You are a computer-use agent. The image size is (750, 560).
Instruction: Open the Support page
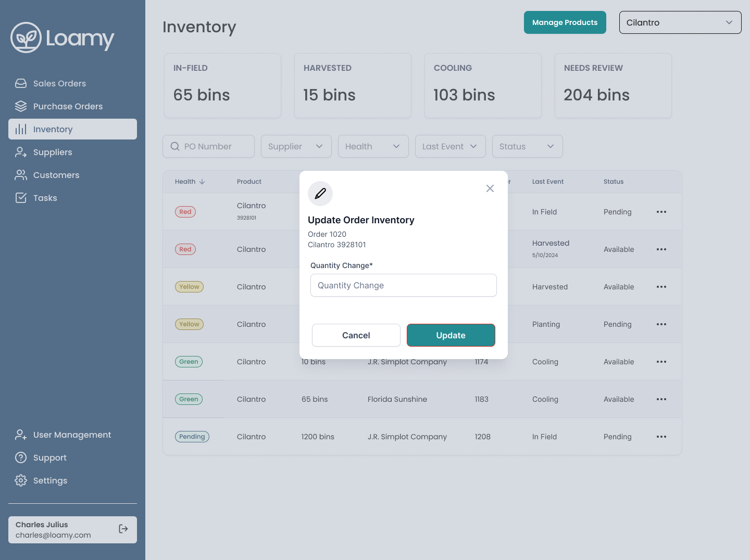pyautogui.click(x=72, y=457)
